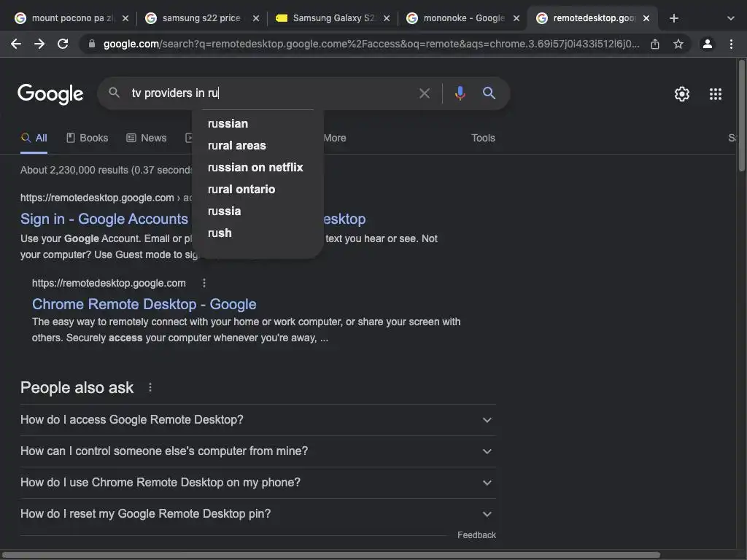Choose the 'russian on netflix' suggestion
747x560 pixels.
coord(258,168)
